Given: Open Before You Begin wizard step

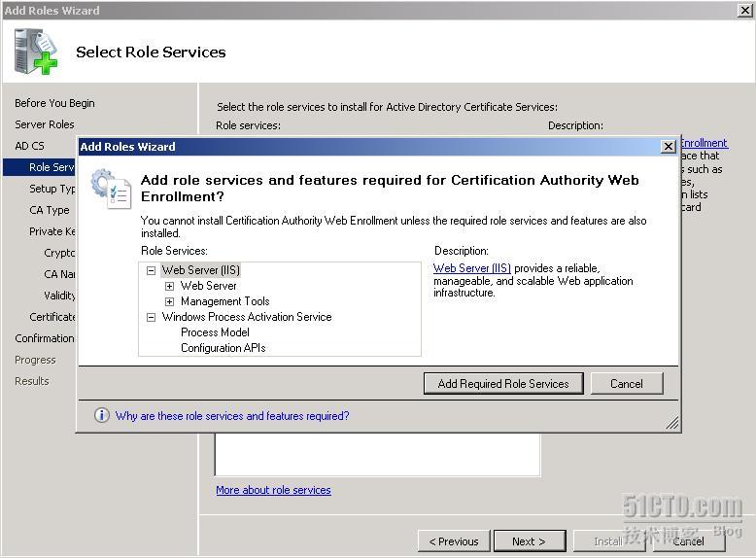Looking at the screenshot, I should [x=54, y=103].
